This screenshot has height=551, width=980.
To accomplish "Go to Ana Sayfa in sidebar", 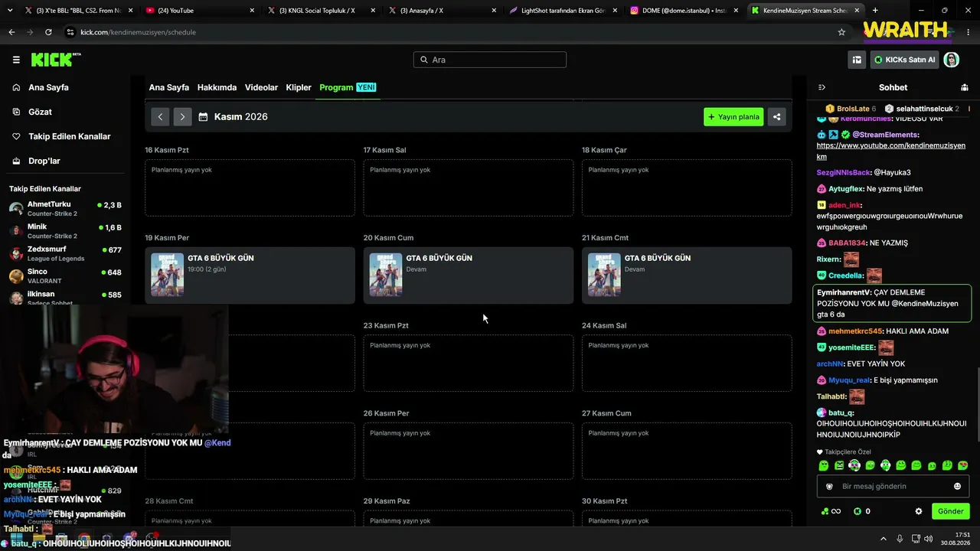I will click(48, 87).
